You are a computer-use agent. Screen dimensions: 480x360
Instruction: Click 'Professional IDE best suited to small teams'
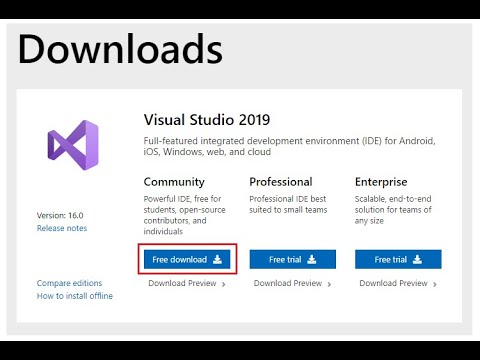click(x=288, y=204)
